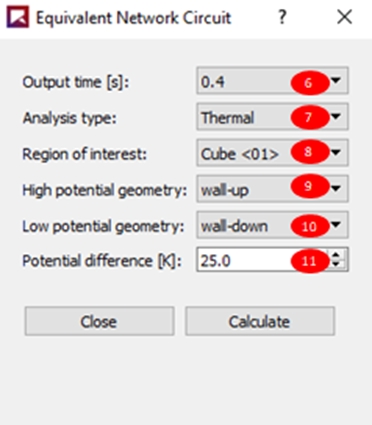Click the red marker labeled 11
372x425 pixels.
tap(309, 261)
